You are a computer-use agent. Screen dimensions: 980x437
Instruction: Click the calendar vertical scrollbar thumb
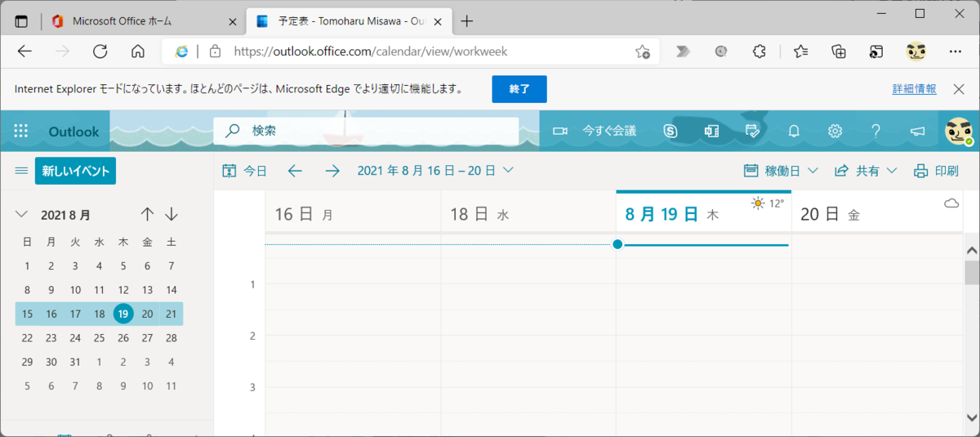[x=972, y=272]
